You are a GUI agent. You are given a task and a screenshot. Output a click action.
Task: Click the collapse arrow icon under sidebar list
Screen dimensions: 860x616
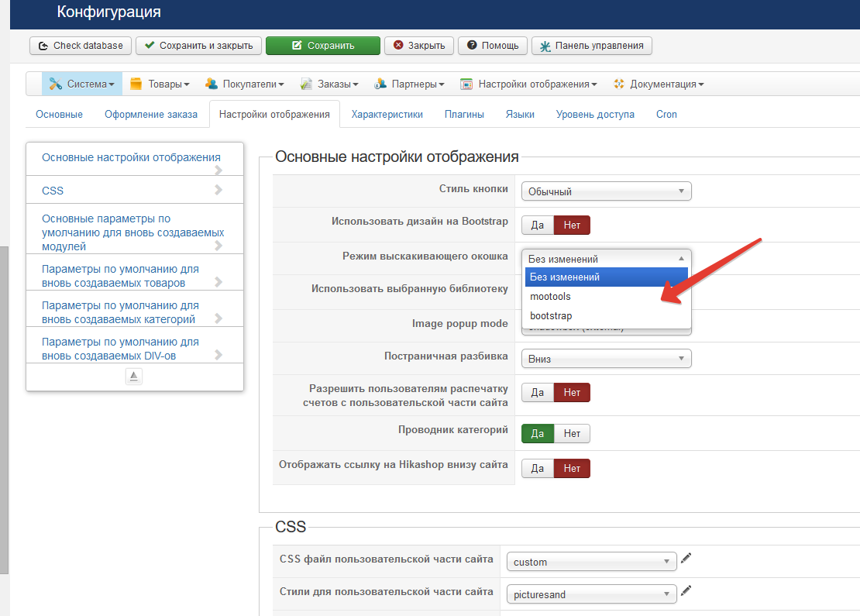(134, 377)
